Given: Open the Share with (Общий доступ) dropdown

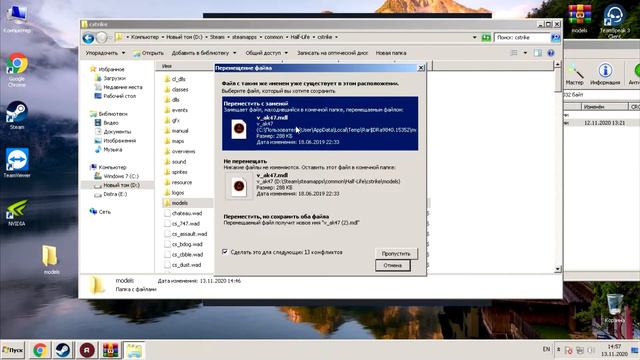Looking at the screenshot, I should (x=266, y=53).
